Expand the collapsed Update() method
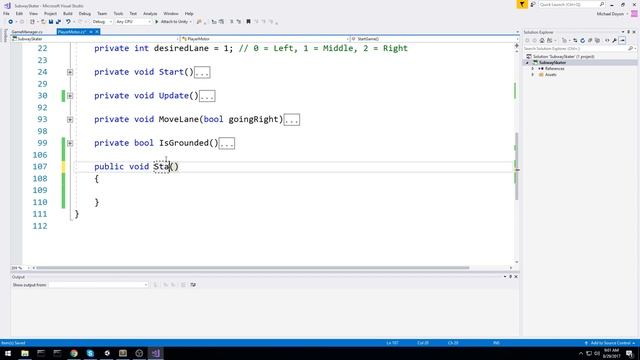640x360 pixels. [x=70, y=96]
